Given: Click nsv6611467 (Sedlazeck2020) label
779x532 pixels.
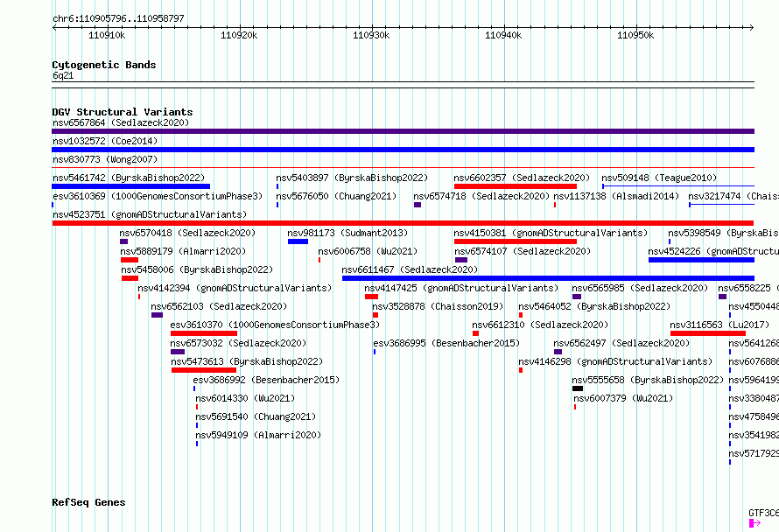Looking at the screenshot, I should click(410, 269).
